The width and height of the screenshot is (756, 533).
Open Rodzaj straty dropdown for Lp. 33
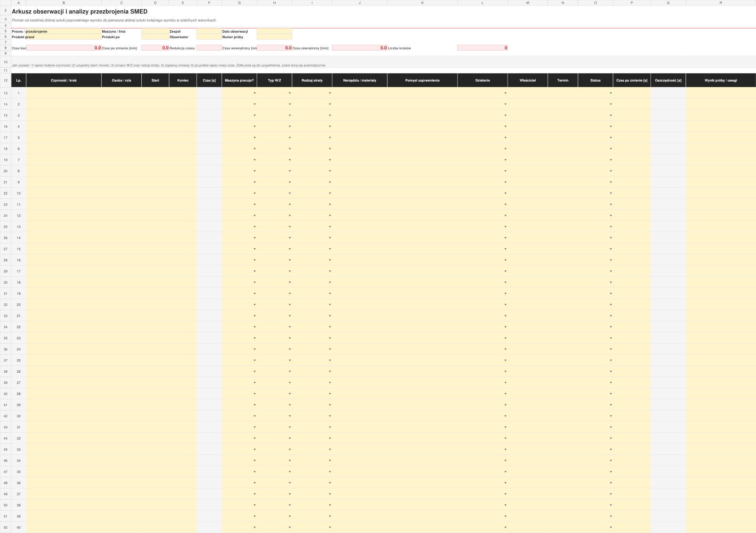point(330,449)
